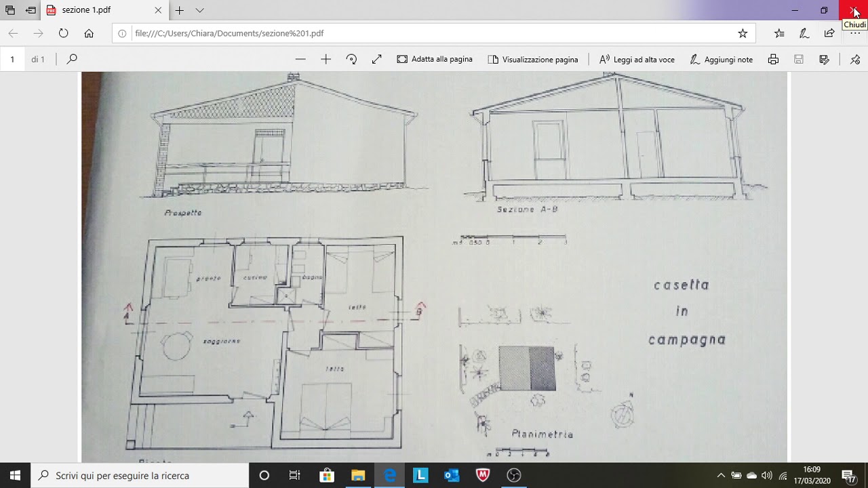The height and width of the screenshot is (488, 868).
Task: Zoom out the PDF
Action: (x=300, y=60)
